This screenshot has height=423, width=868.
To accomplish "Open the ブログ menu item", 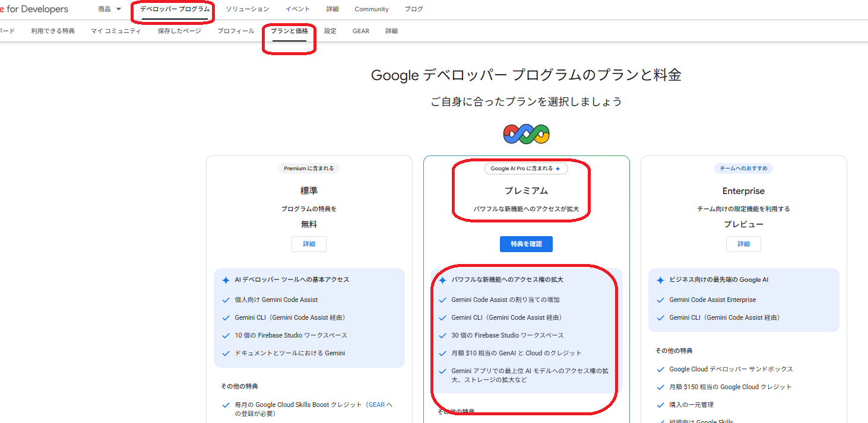I will pos(413,8).
